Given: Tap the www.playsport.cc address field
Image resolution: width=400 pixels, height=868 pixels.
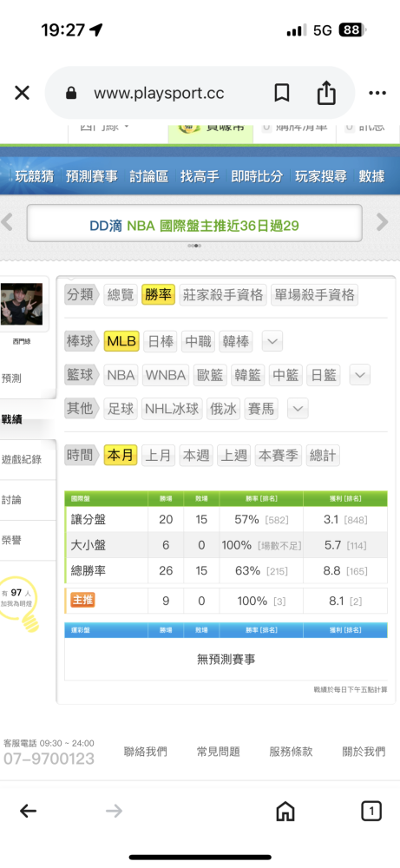Looking at the screenshot, I should (x=159, y=93).
